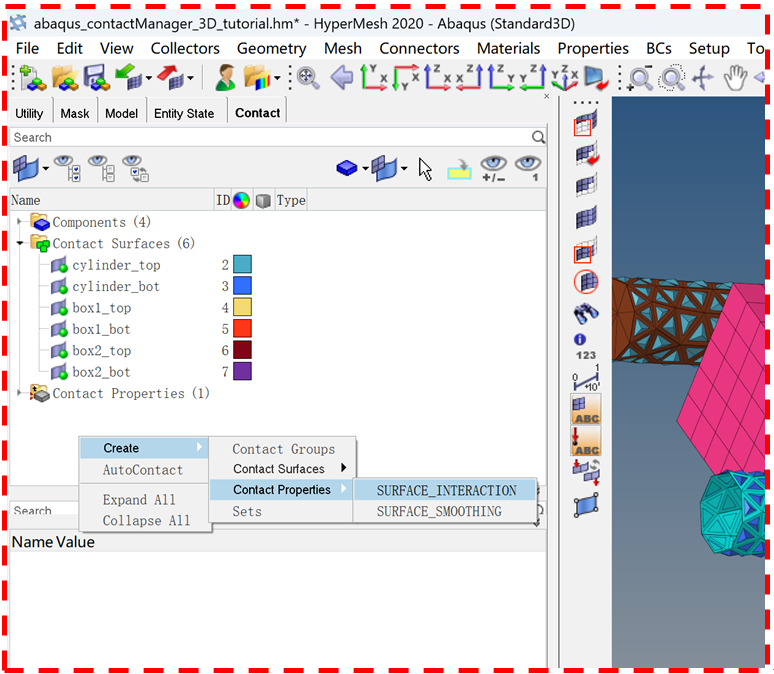Viewport: 774px width, 674px height.
Task: Choose Collapse All in the context menu
Action: [146, 520]
